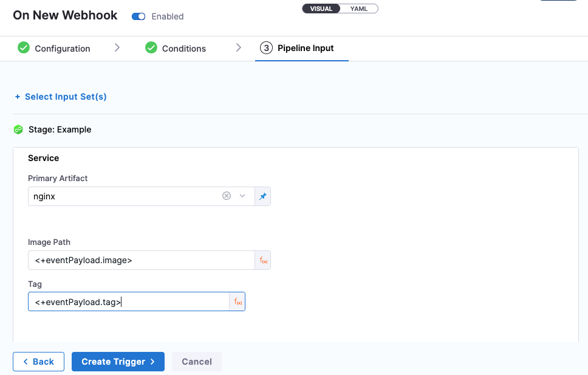This screenshot has height=375, width=588.
Task: Click the expression icon next to Tag
Action: tap(238, 302)
